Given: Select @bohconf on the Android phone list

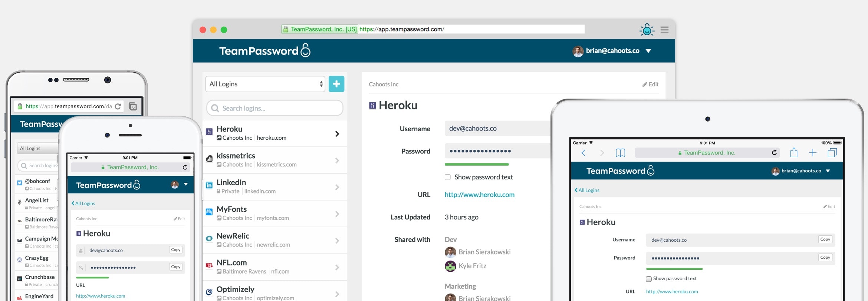Looking at the screenshot, I should [37, 181].
